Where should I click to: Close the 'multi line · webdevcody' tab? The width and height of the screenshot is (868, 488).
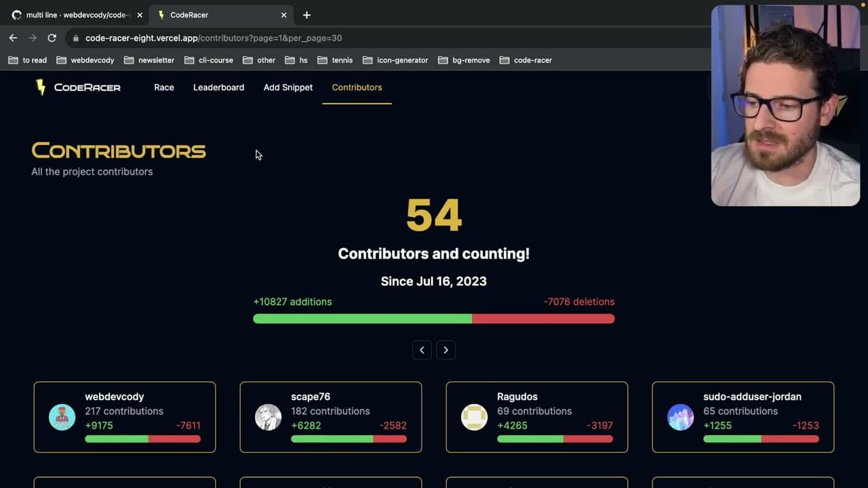(x=140, y=15)
